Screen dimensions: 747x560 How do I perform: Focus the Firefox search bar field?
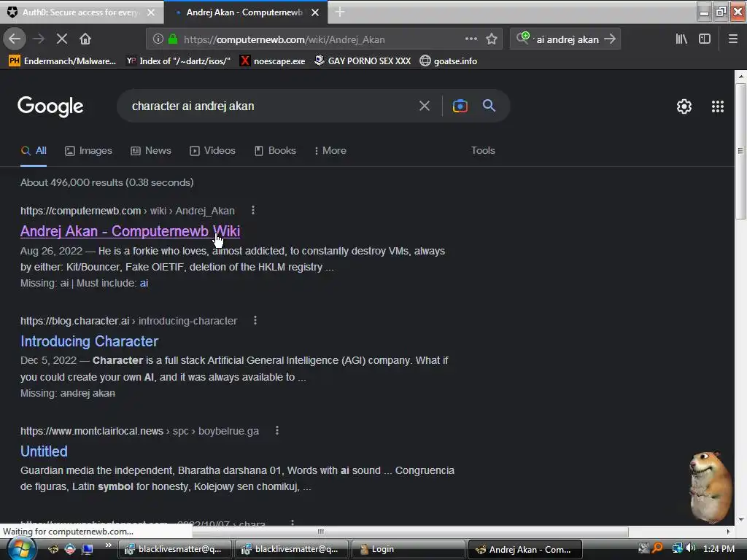(567, 39)
